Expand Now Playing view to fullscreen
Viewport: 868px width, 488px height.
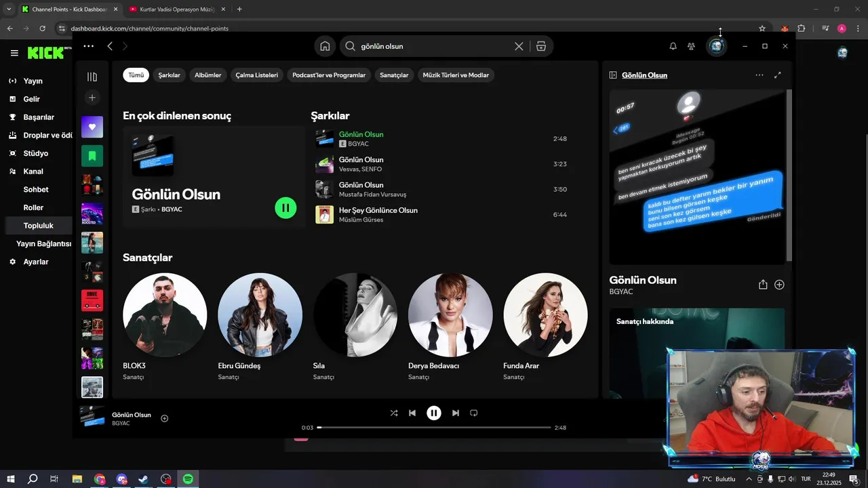click(x=778, y=75)
